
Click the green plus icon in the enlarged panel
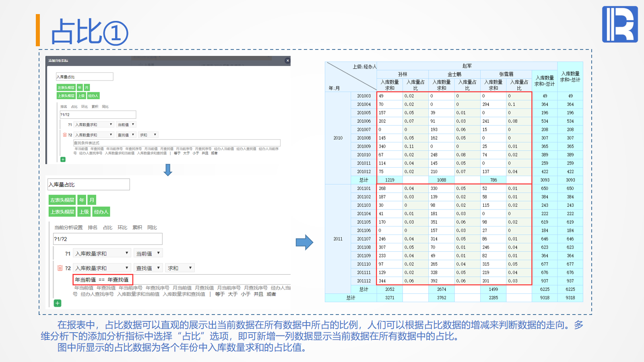coord(58,303)
